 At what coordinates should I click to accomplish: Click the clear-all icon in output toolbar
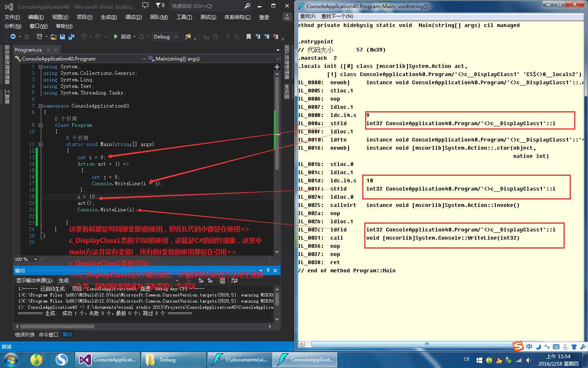click(222, 280)
